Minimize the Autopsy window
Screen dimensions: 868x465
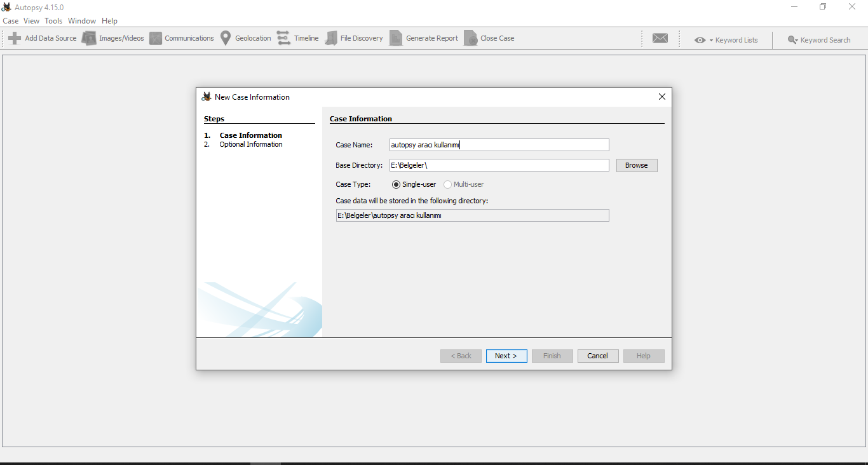[794, 7]
